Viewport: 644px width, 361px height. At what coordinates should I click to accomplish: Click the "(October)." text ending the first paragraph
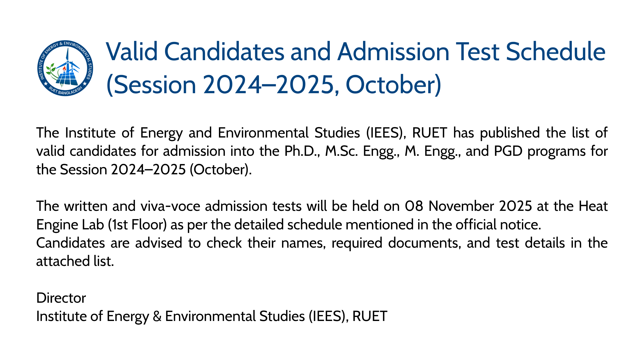[221, 170]
